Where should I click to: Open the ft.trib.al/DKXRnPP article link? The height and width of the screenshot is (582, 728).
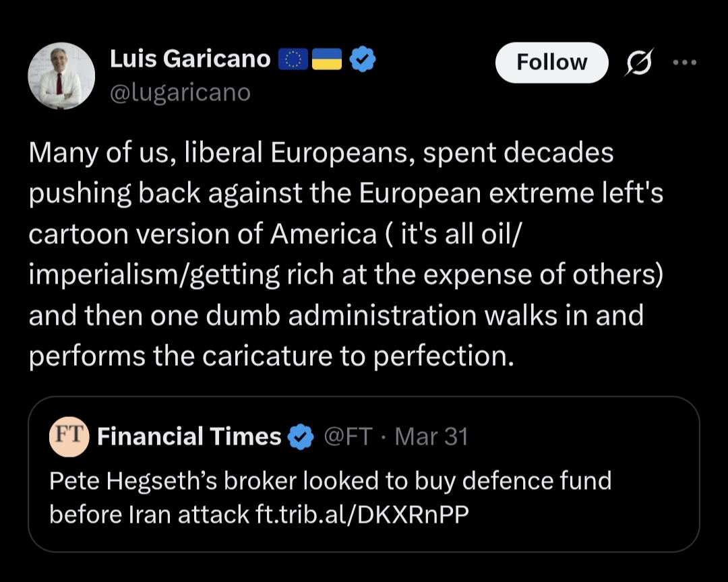point(363,514)
